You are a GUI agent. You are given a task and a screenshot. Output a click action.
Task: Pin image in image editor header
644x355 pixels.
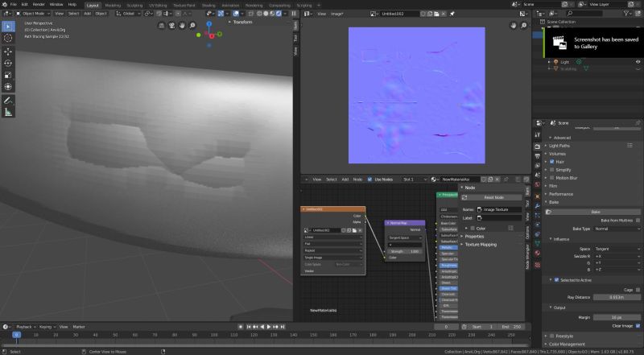(x=452, y=14)
